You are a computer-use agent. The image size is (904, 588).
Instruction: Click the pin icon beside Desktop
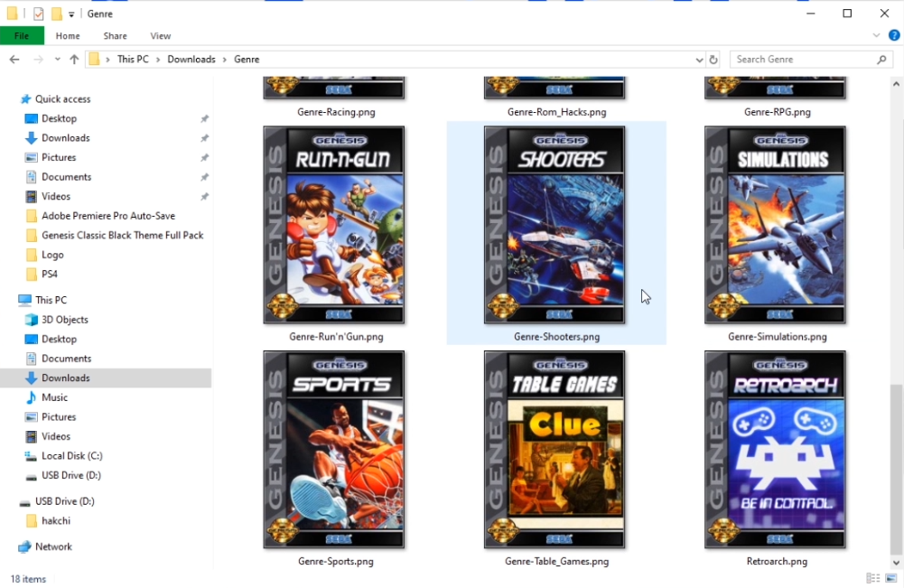(x=204, y=118)
